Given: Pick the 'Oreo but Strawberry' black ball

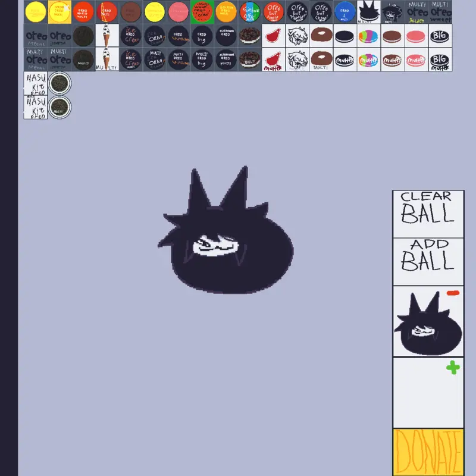Looking at the screenshot, I should point(297,12).
